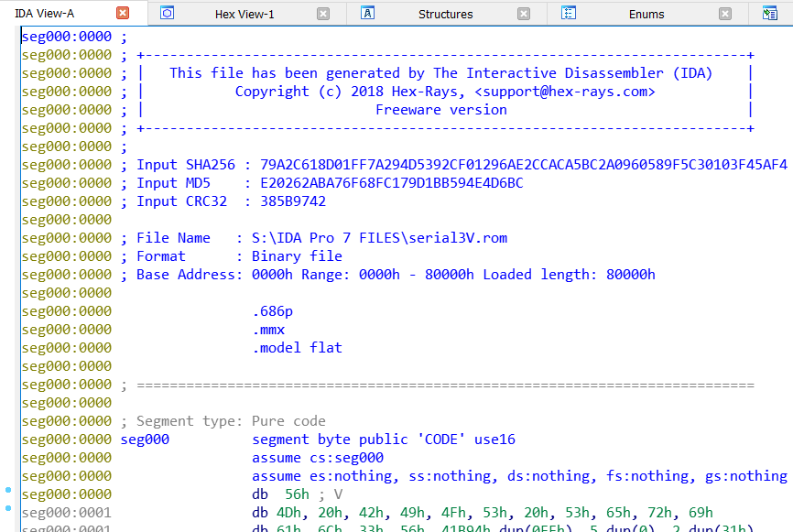The height and width of the screenshot is (532, 793).
Task: Click the 'assume cs:seg000' line
Action: point(318,458)
